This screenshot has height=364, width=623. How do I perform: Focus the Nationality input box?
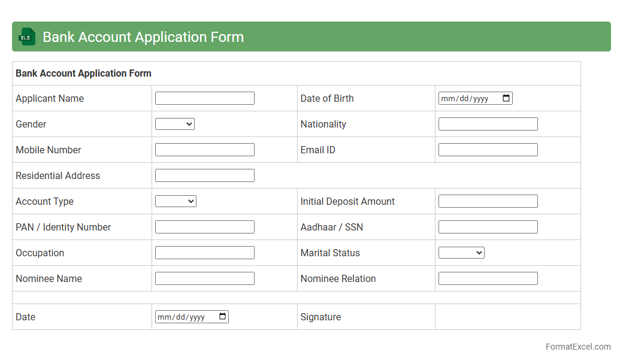(x=488, y=124)
